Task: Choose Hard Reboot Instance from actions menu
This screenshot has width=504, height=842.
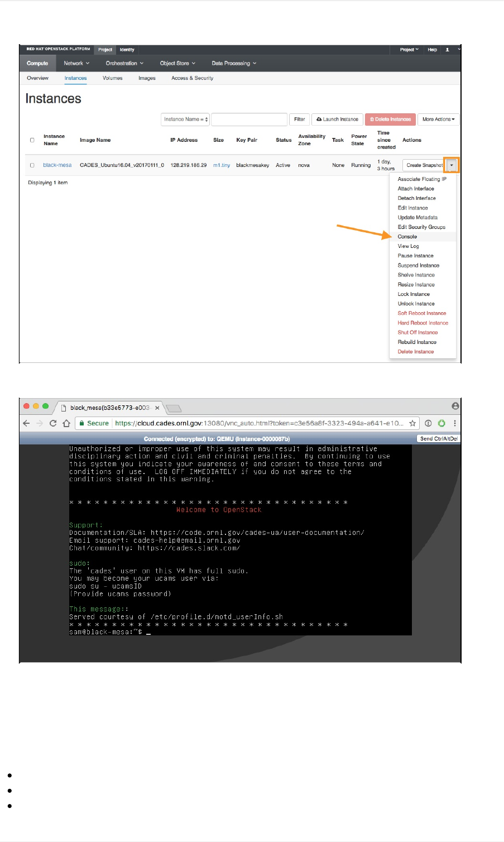Action: 422,323
